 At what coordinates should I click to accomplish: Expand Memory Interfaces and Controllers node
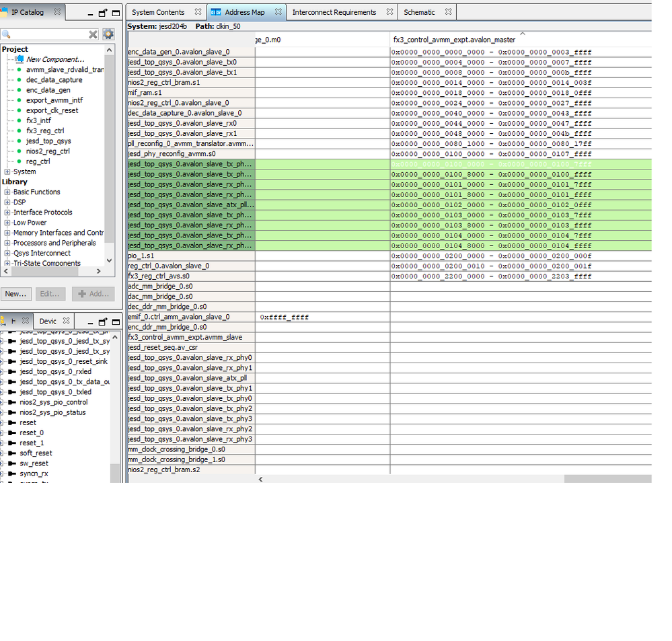point(7,233)
